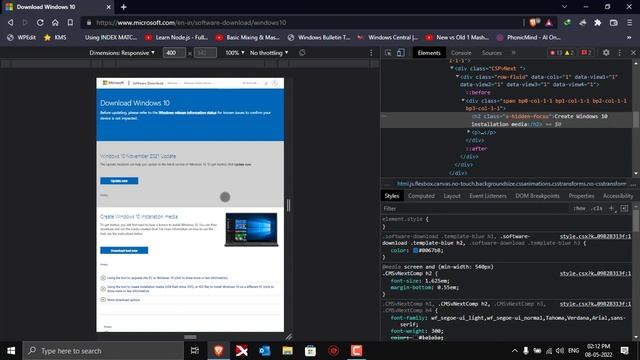Collapse the span bp0-col-1-1 div node
Viewport: 640px width, 360px height.
tap(463, 100)
